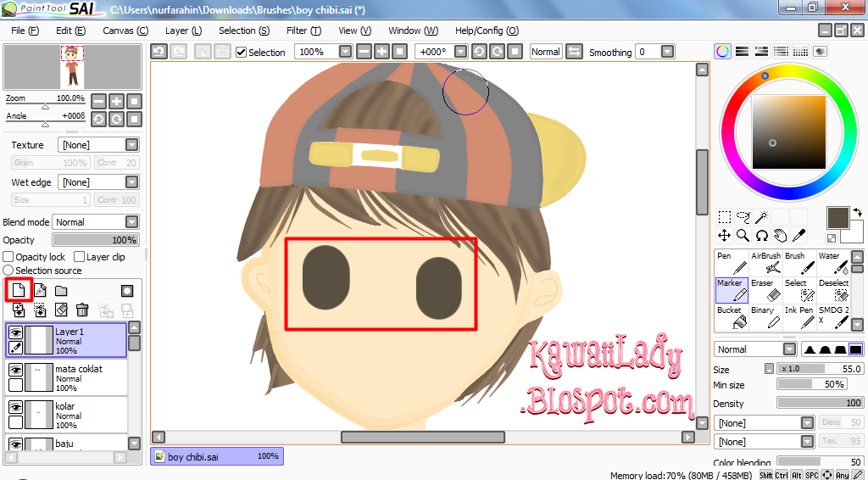This screenshot has width=868, height=480.
Task: Open the canvas zoom 100% dropdown
Action: tap(346, 52)
